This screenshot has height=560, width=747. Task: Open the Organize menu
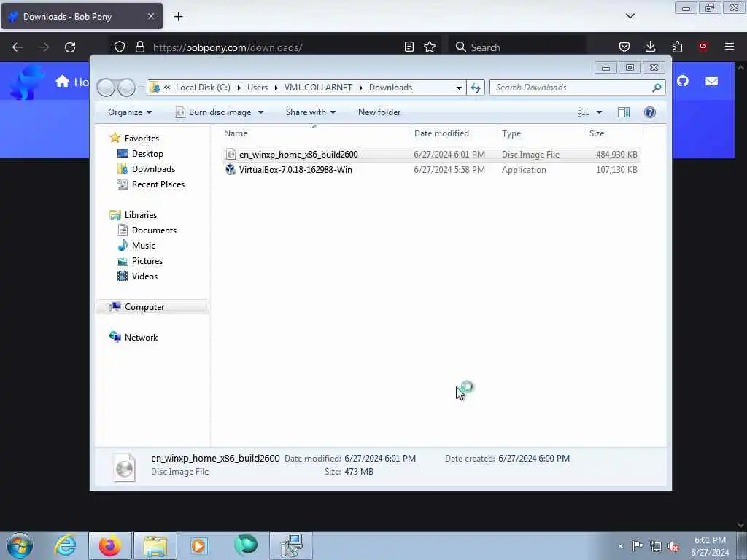(x=130, y=112)
